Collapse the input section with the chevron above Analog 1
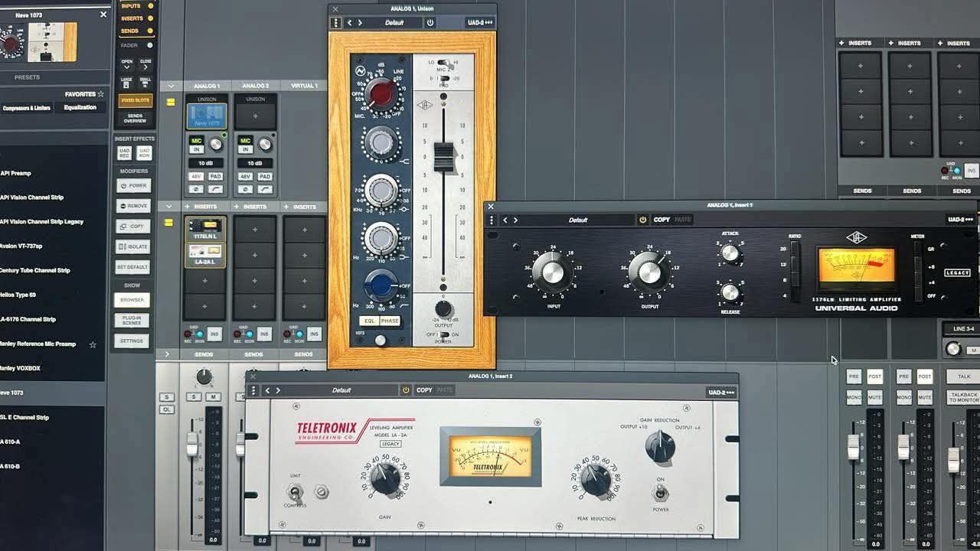Screen dimensions: 980x551 [169, 86]
